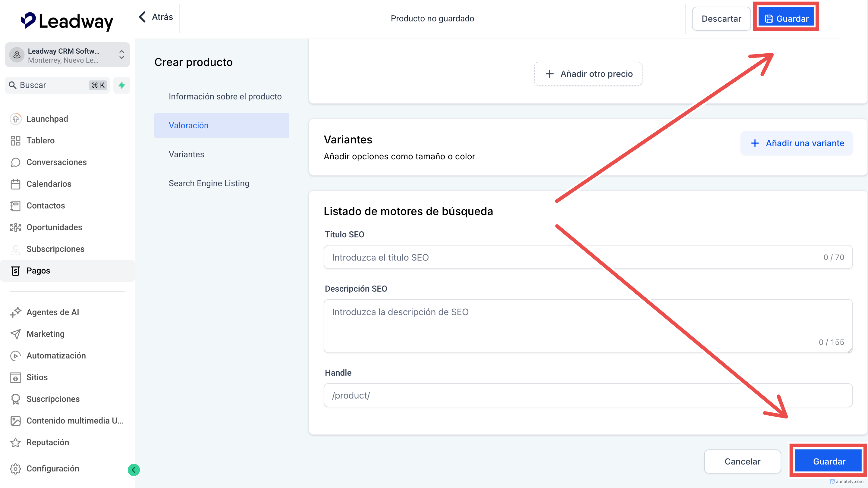Select the Variantes section tab
The height and width of the screenshot is (488, 868).
click(x=186, y=154)
